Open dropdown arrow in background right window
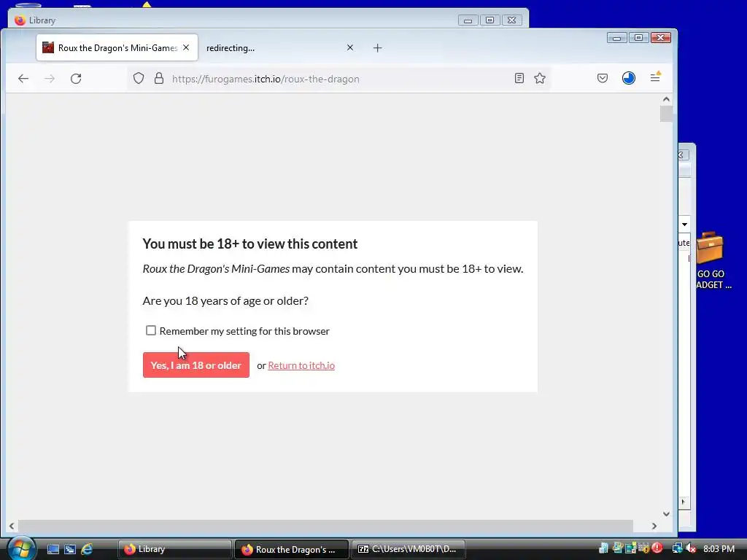Image resolution: width=747 pixels, height=560 pixels. click(x=684, y=225)
